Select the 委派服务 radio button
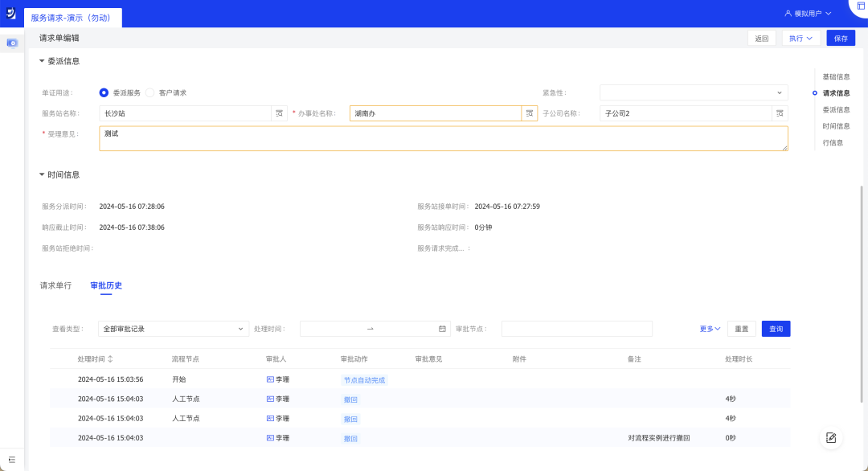The width and height of the screenshot is (868, 471). coord(104,92)
